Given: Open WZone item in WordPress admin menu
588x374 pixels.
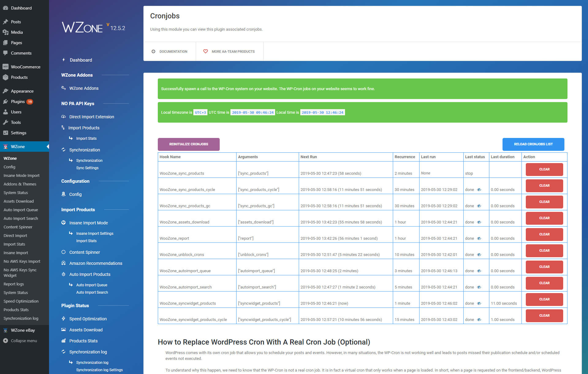Looking at the screenshot, I should (x=25, y=147).
